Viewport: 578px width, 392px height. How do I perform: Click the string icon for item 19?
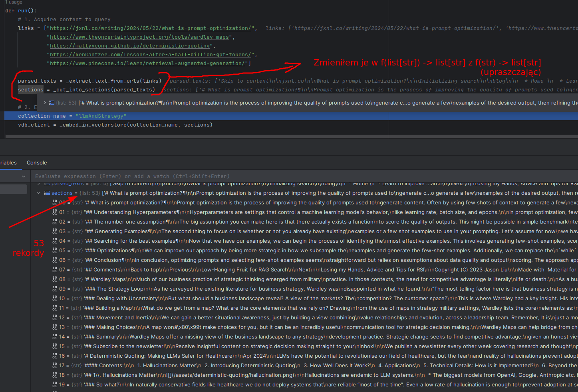[55, 385]
